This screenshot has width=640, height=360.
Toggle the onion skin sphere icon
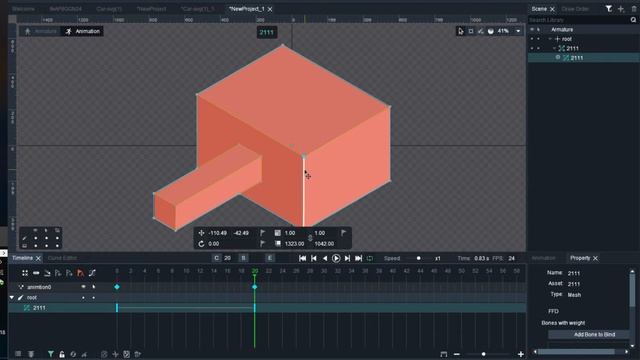(x=491, y=31)
